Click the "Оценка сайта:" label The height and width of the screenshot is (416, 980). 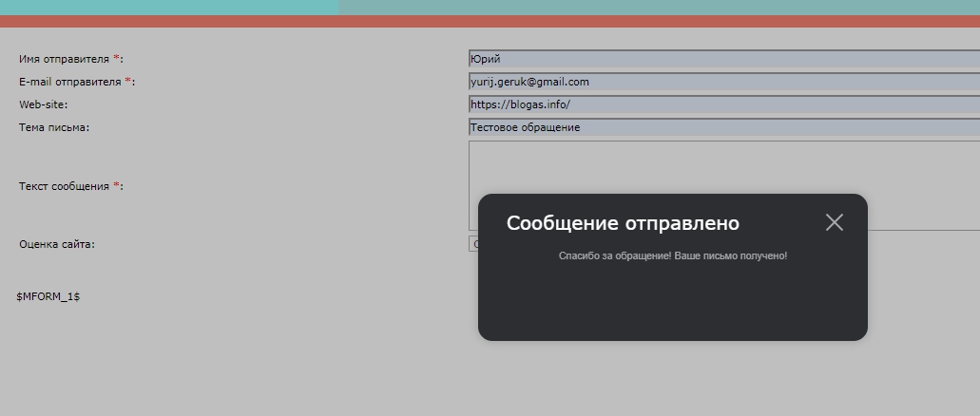point(57,244)
